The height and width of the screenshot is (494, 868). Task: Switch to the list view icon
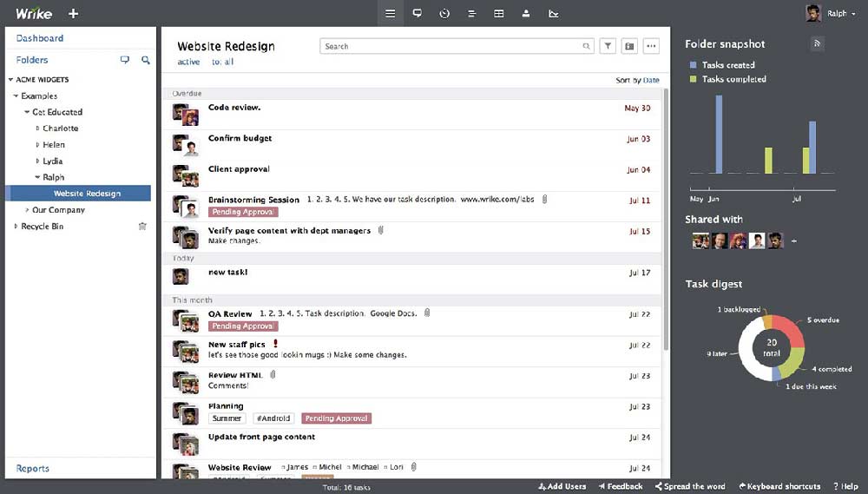coord(391,13)
